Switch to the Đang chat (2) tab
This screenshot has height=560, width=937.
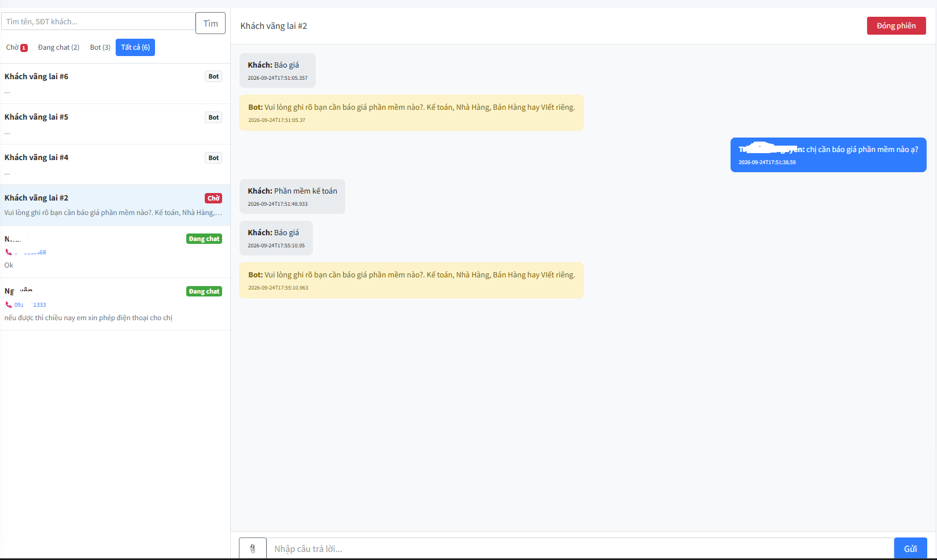pos(58,47)
